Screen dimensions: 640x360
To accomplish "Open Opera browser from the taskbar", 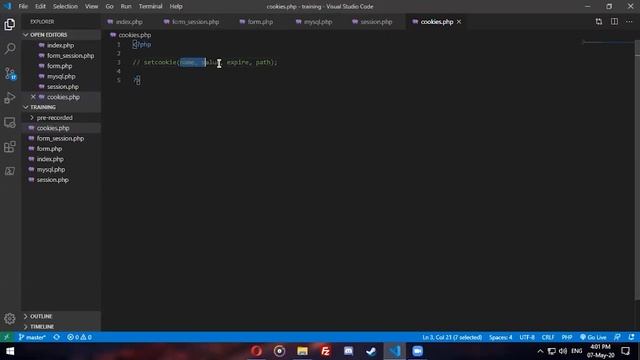I will click(256, 351).
